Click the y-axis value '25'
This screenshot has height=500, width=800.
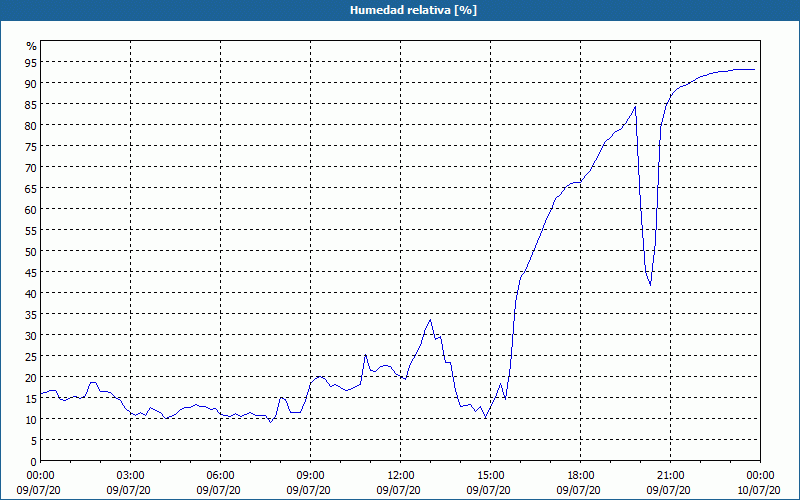pos(31,356)
